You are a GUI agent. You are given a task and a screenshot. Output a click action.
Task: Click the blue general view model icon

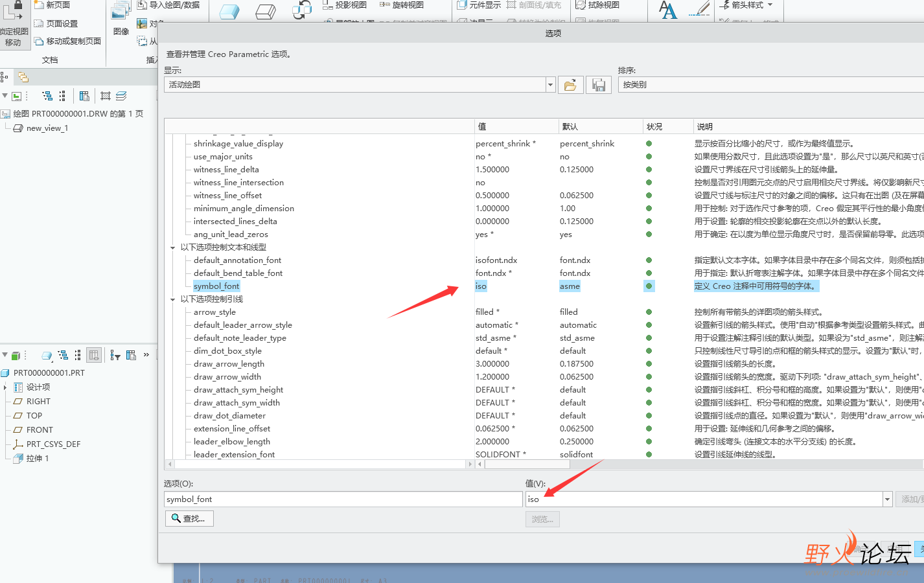(x=229, y=10)
